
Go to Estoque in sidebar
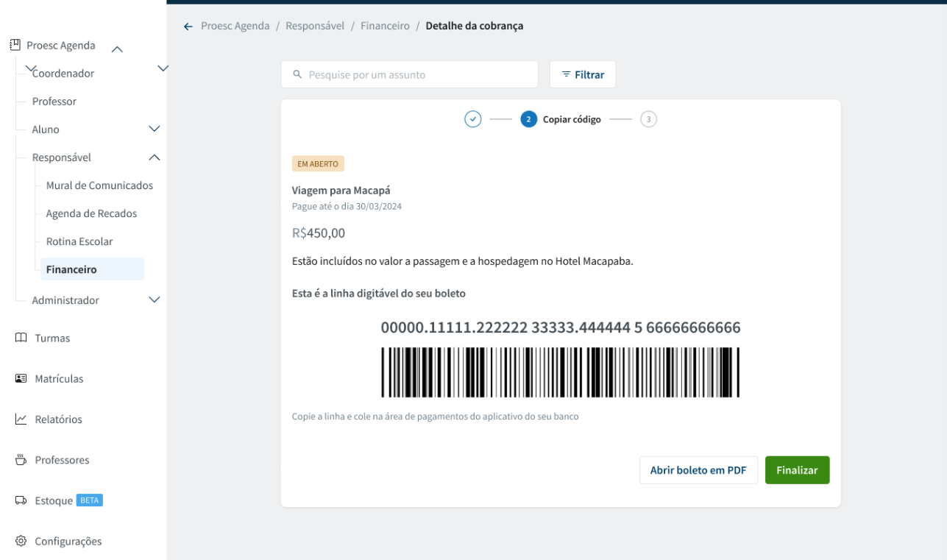(x=54, y=500)
